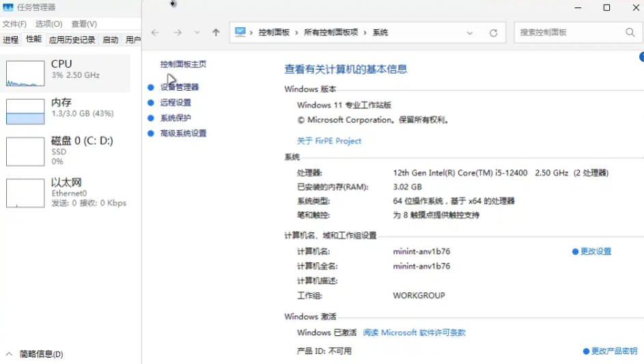Select the 内存 memory graph thumbnail
The width and height of the screenshot is (644, 364).
pyautogui.click(x=25, y=111)
